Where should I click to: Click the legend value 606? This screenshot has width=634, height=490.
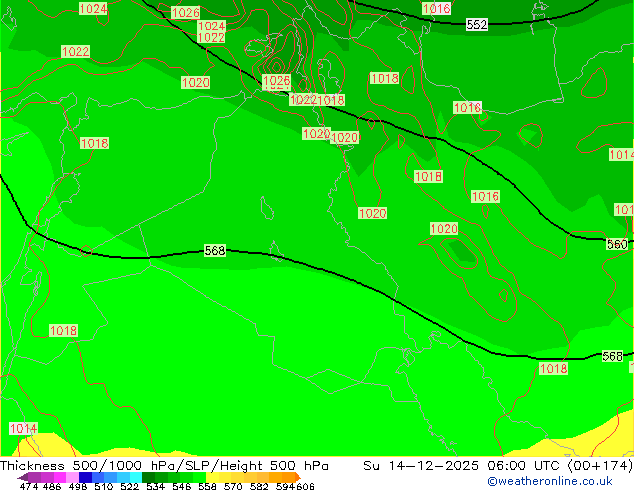(x=305, y=486)
